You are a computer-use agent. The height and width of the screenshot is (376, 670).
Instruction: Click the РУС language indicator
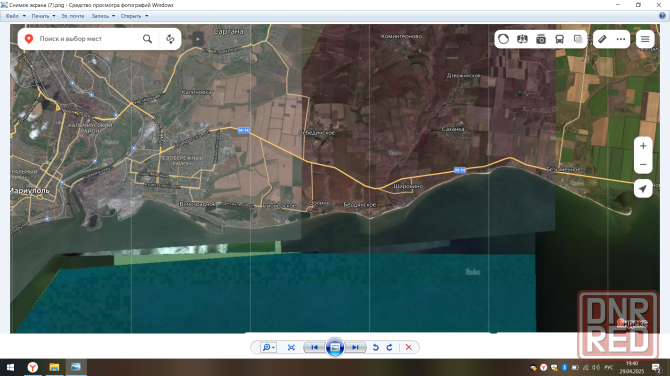[609, 367]
